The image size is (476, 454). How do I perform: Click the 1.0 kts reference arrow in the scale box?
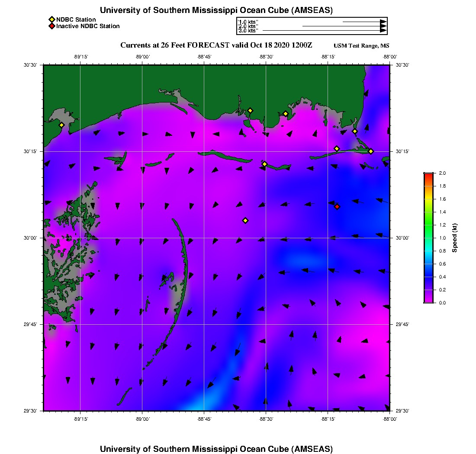click(365, 22)
